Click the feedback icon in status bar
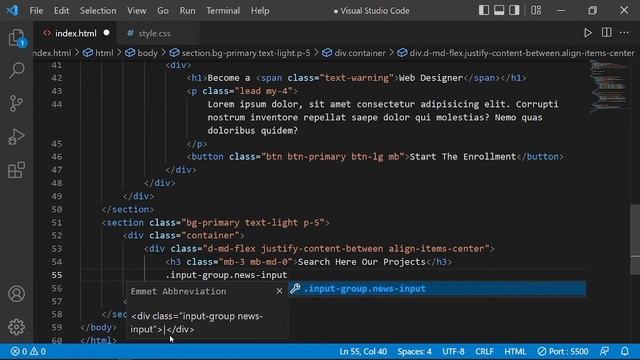 pyautogui.click(x=604, y=351)
